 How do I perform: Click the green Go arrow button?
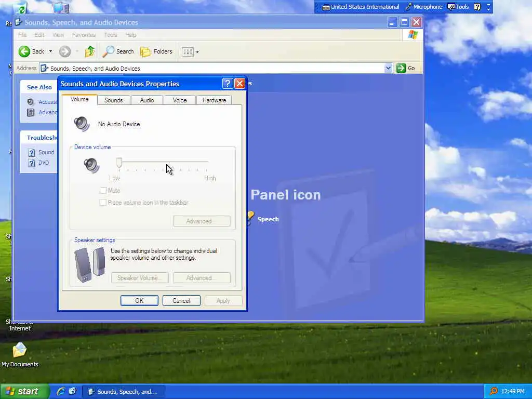click(401, 68)
